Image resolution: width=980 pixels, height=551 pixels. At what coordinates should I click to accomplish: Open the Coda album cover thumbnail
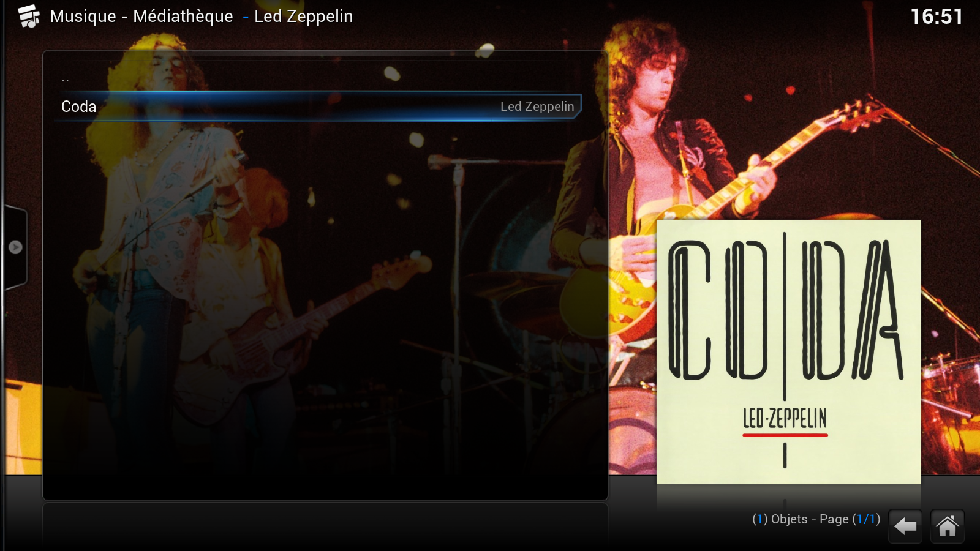tap(788, 352)
